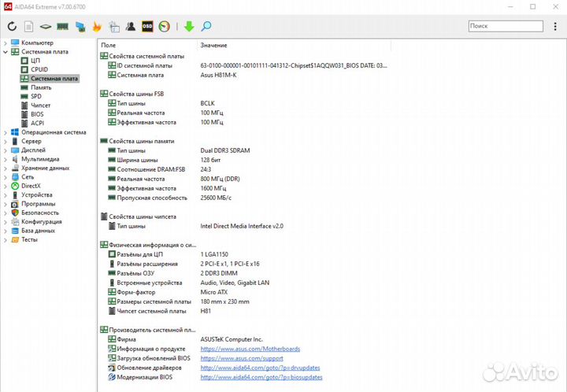Open the three-dot main menu

[x=555, y=26]
